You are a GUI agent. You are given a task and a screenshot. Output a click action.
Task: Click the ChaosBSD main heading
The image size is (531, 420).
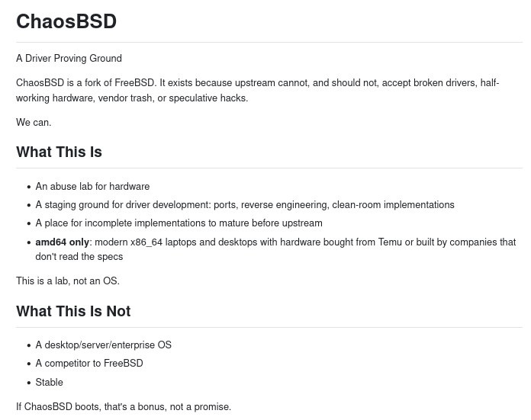[66, 21]
